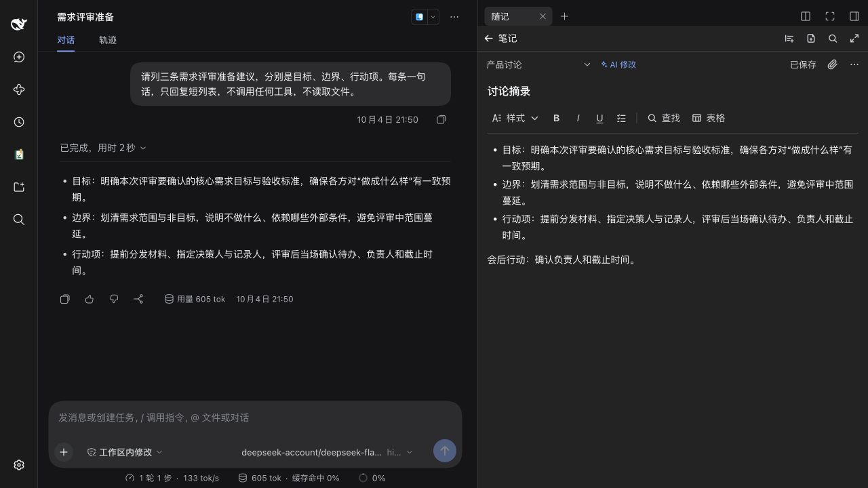Screen dimensions: 868x488
Task: Open the dropdown next to the blue app icon
Action: coord(433,17)
